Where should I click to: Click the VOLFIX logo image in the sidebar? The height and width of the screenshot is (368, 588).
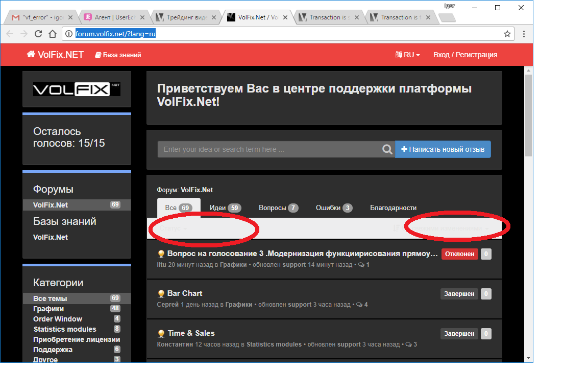pyautogui.click(x=77, y=89)
